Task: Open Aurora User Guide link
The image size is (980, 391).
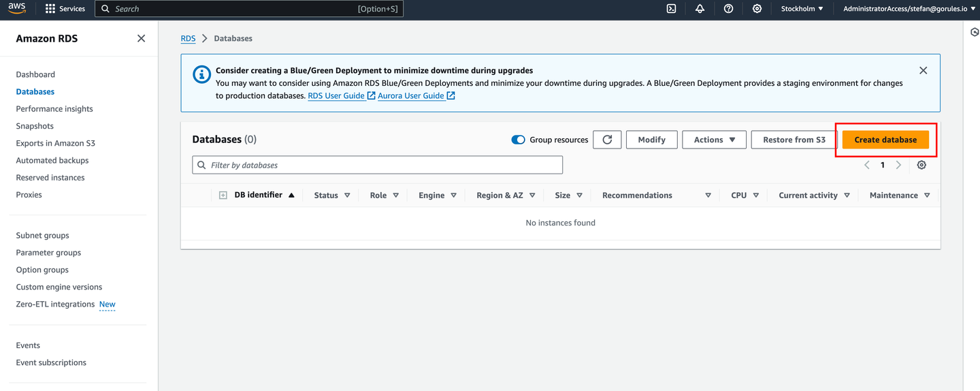Action: tap(416, 96)
